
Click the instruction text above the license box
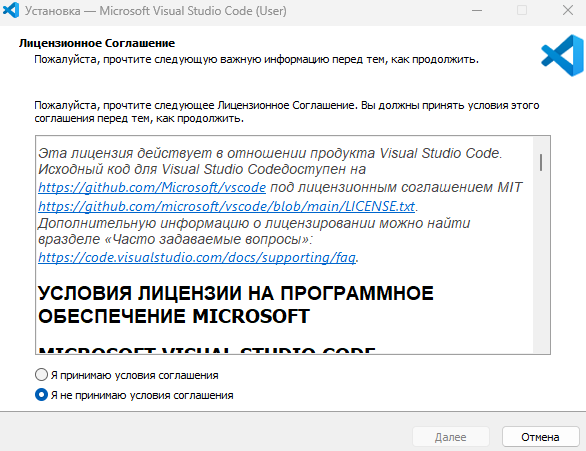point(287,112)
